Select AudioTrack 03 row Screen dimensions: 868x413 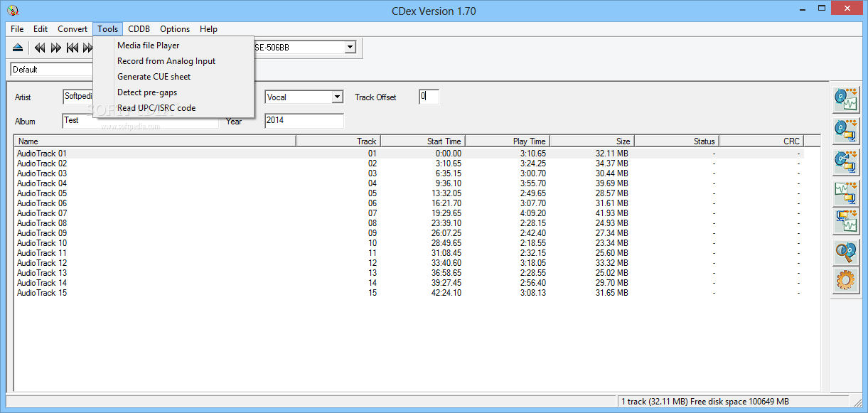(417, 173)
